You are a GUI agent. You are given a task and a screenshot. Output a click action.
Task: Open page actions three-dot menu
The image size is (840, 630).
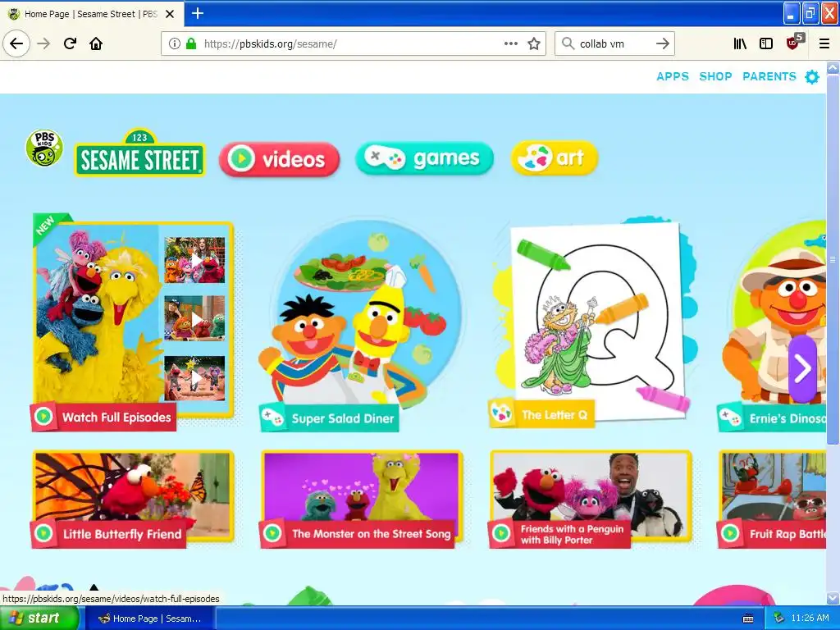[511, 44]
